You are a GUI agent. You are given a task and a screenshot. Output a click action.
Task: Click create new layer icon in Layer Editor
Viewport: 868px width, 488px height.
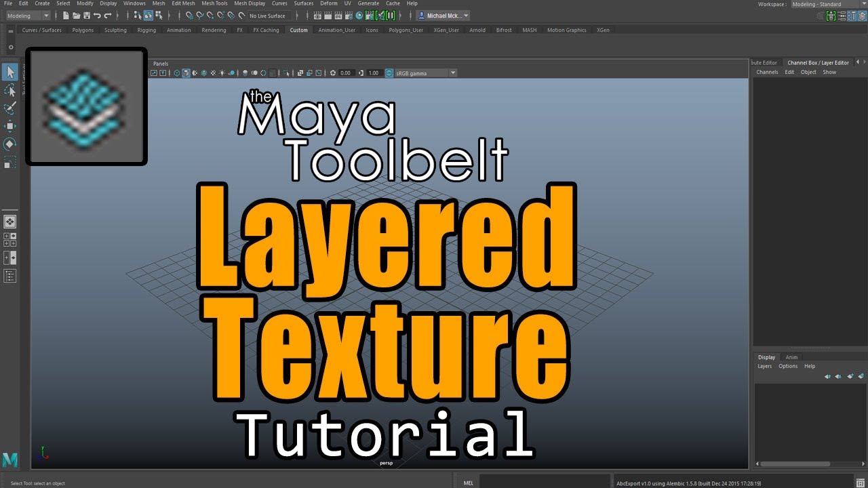tap(850, 375)
